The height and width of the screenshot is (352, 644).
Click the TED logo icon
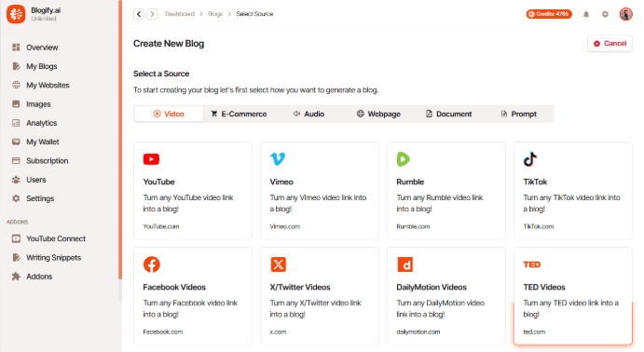pos(532,264)
